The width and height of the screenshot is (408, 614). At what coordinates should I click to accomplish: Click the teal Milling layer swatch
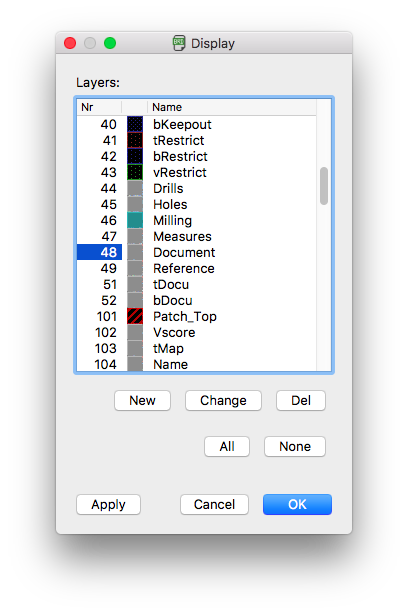[x=135, y=220]
